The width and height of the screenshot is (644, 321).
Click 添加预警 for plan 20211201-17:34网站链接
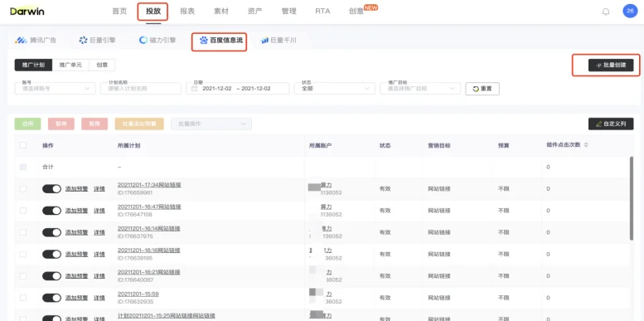pos(77,188)
